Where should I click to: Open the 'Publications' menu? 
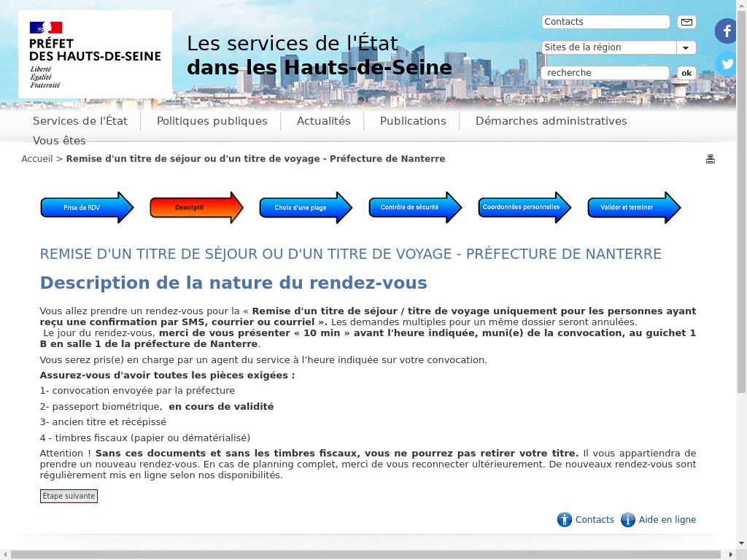click(x=413, y=121)
